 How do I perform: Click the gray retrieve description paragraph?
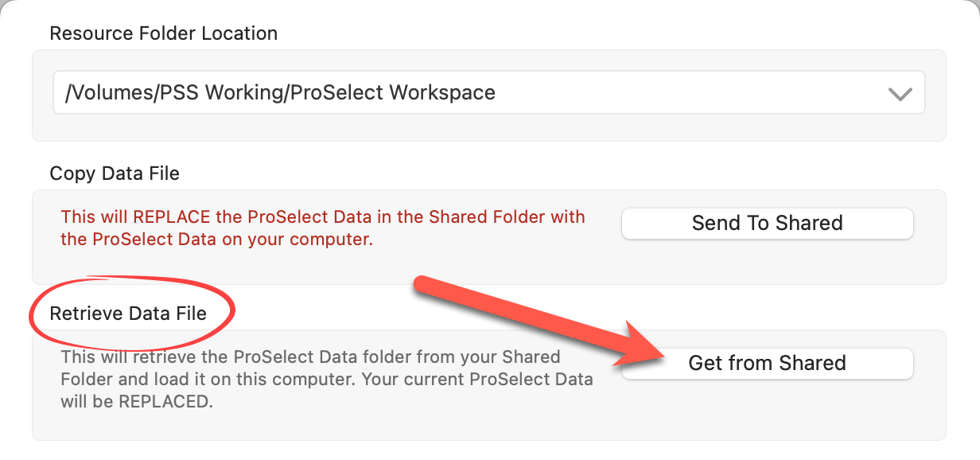coord(326,379)
